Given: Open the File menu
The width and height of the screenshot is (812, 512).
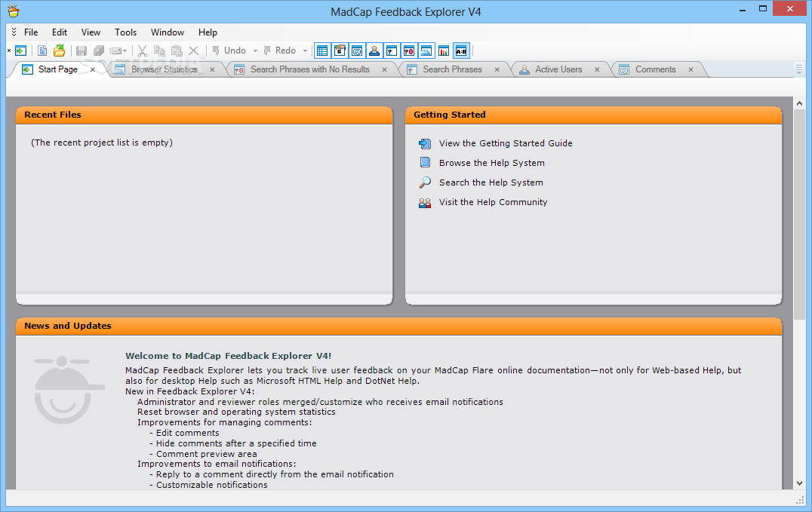Looking at the screenshot, I should 31,32.
